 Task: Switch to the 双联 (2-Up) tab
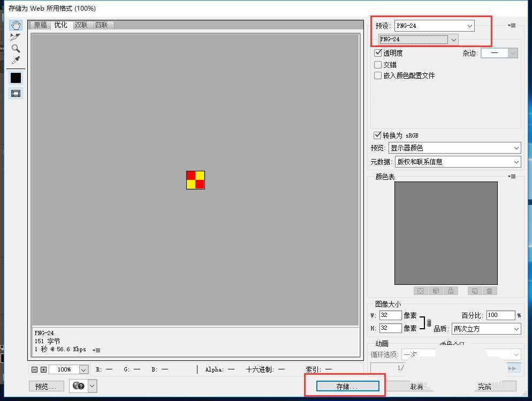(x=81, y=25)
